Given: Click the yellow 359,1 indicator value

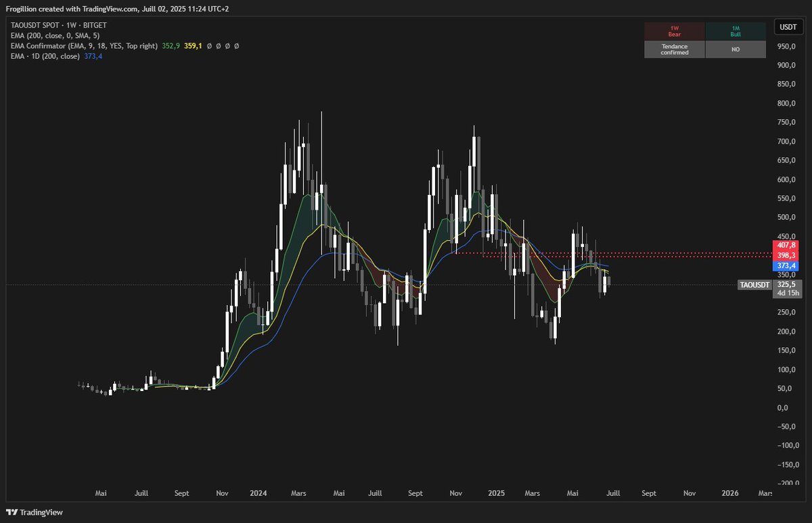Looking at the screenshot, I should tap(192, 46).
